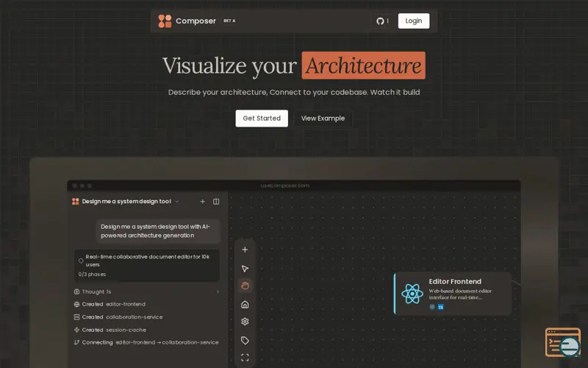Click 'Created editor-frontend' entry

(110, 304)
